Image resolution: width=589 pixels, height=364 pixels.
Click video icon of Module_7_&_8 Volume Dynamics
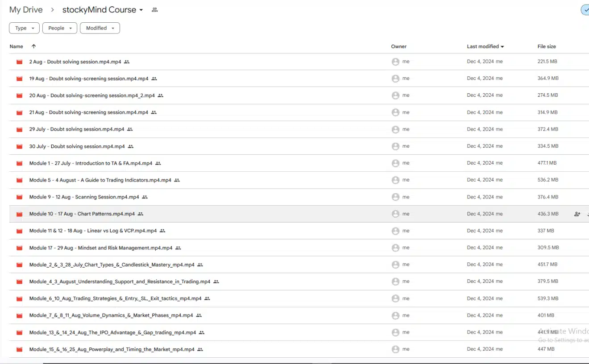click(19, 316)
